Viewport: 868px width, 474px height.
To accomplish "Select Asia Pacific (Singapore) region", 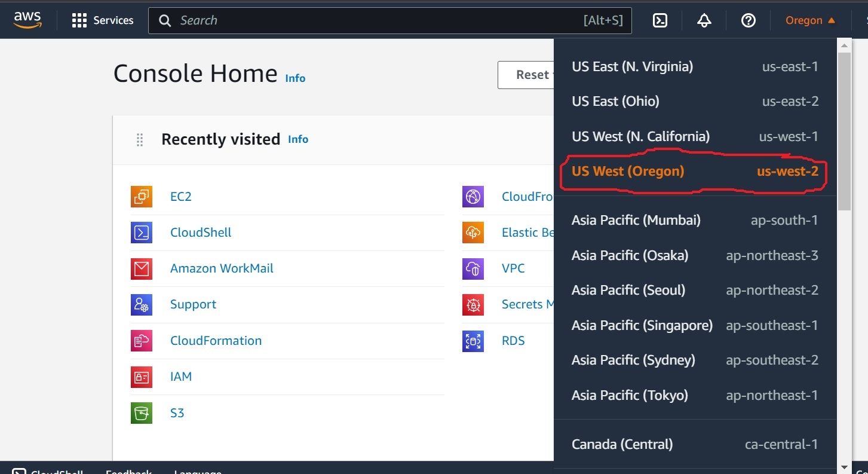I will 695,325.
